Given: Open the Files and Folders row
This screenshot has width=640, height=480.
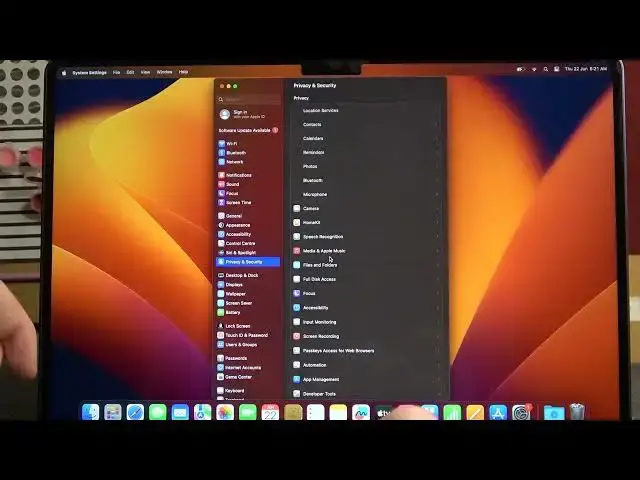Looking at the screenshot, I should tap(366, 265).
